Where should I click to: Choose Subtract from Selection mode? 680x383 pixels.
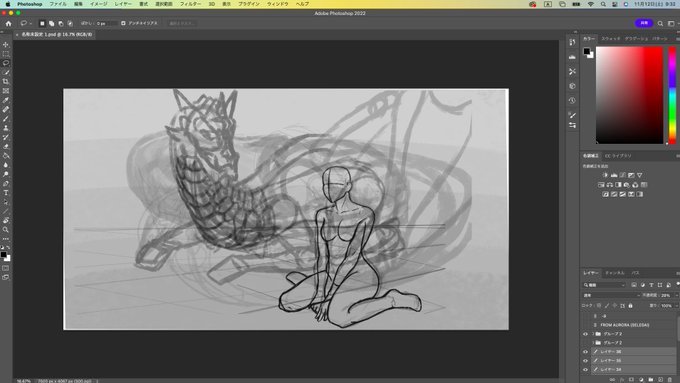tap(61, 23)
